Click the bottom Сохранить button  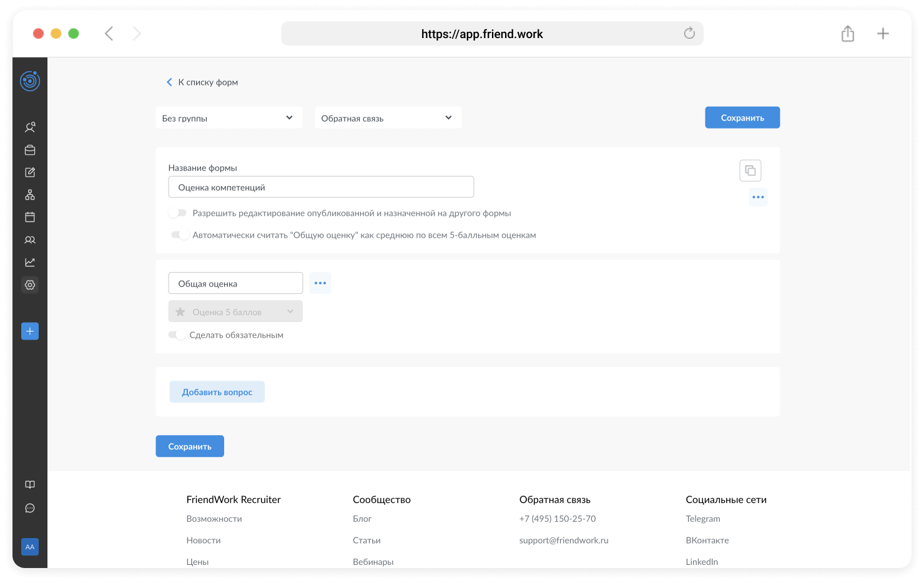[190, 446]
